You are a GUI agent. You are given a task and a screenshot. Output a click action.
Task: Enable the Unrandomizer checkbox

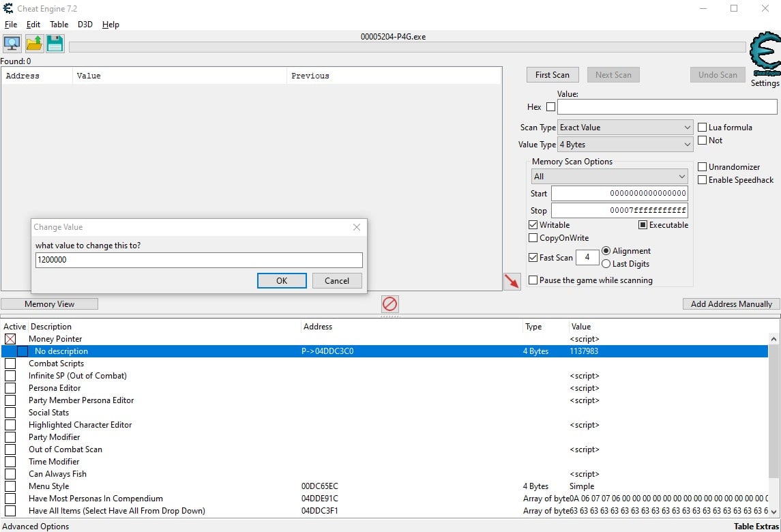[x=703, y=166]
